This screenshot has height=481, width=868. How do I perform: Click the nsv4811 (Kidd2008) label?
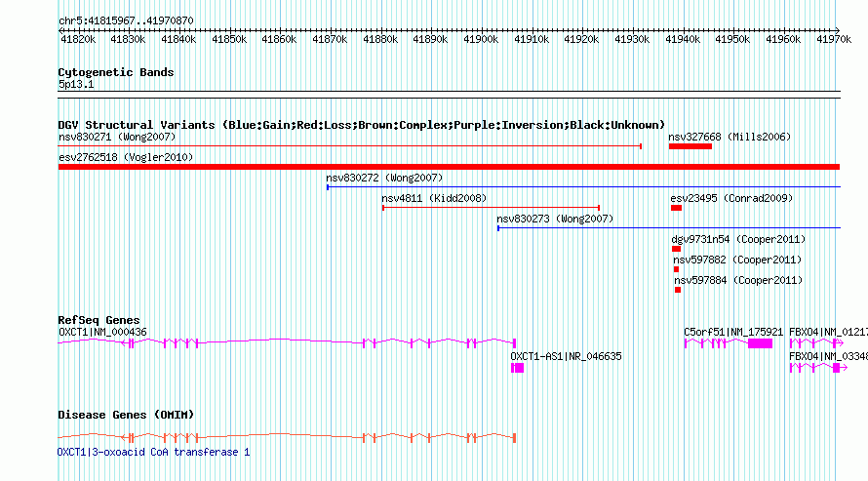pyautogui.click(x=434, y=198)
